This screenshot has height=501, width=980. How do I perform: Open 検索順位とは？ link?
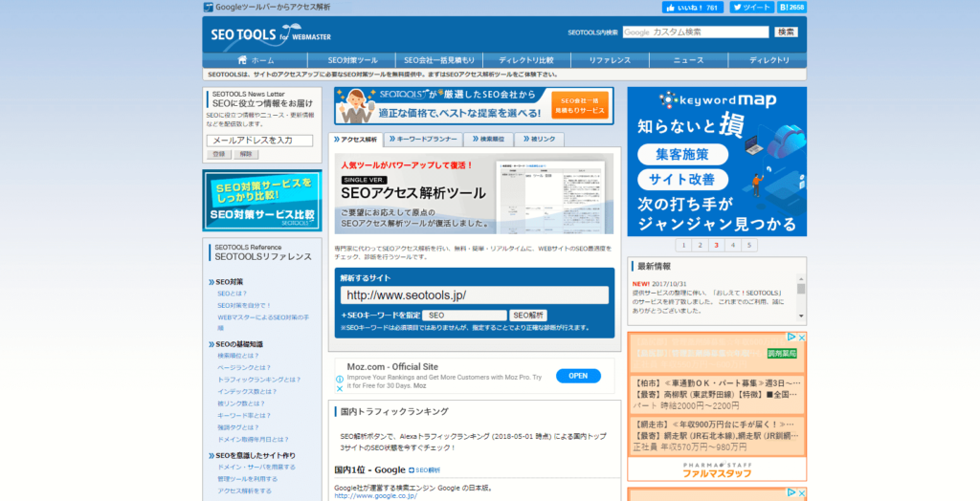coord(238,356)
